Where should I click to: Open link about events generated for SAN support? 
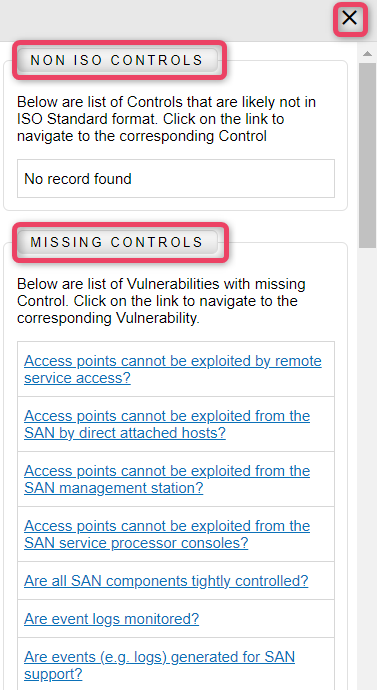[x=159, y=665]
